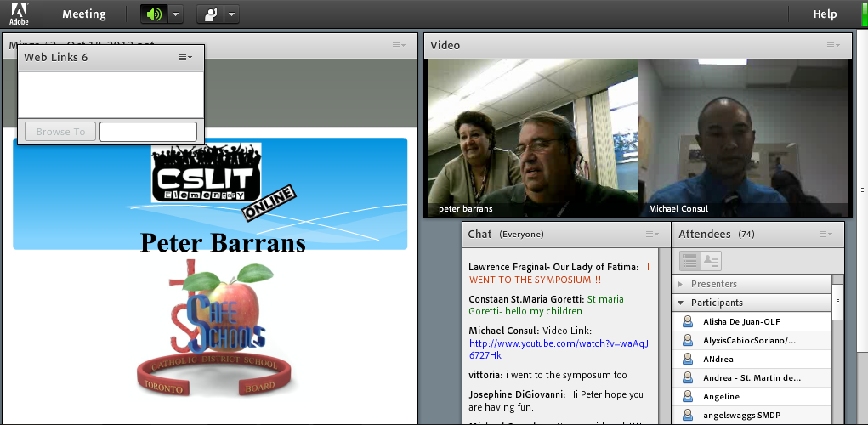Click the Adobe logo icon
Viewport: 868px width, 425px height.
[19, 14]
